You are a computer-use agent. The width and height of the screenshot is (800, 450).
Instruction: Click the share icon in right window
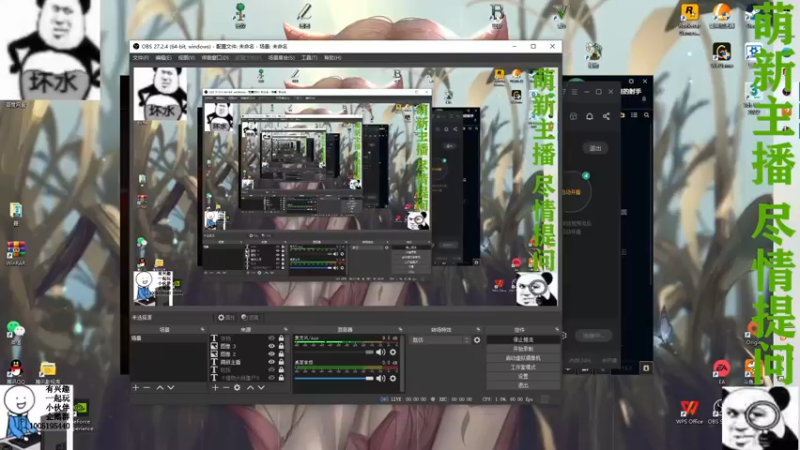click(606, 116)
